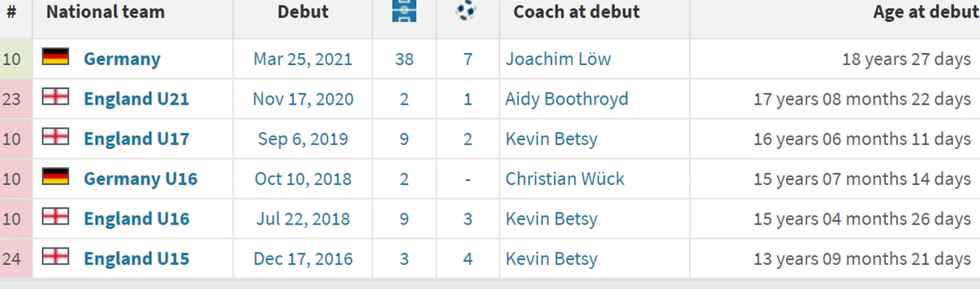The image size is (980, 289).
Task: Click the England flag beside England U15
Action: click(56, 256)
